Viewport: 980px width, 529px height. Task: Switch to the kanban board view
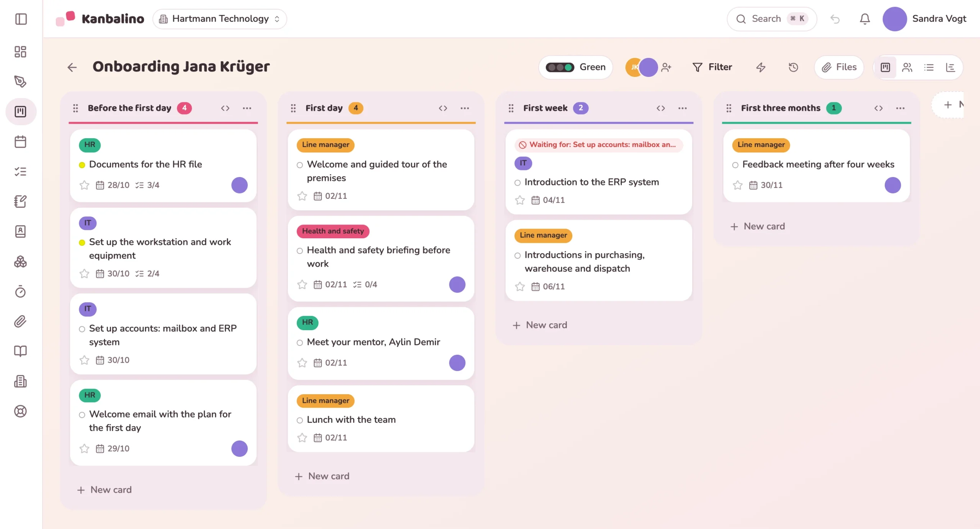(885, 67)
